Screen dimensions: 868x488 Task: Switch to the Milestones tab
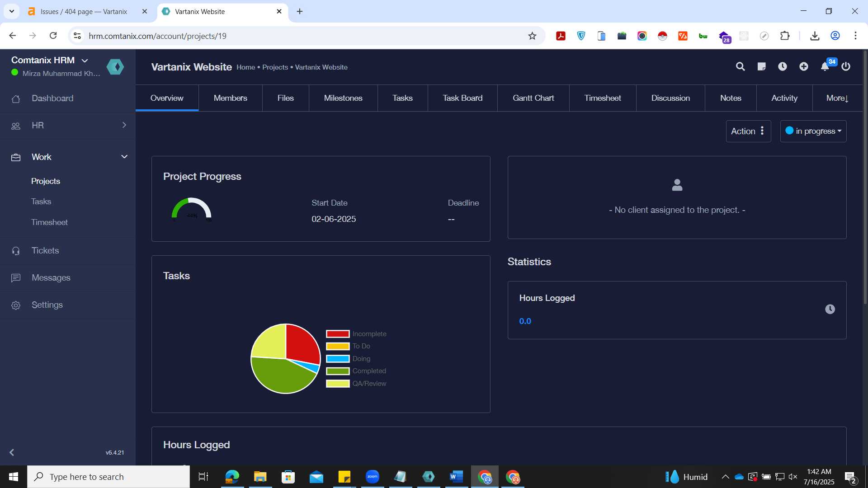[x=343, y=98]
